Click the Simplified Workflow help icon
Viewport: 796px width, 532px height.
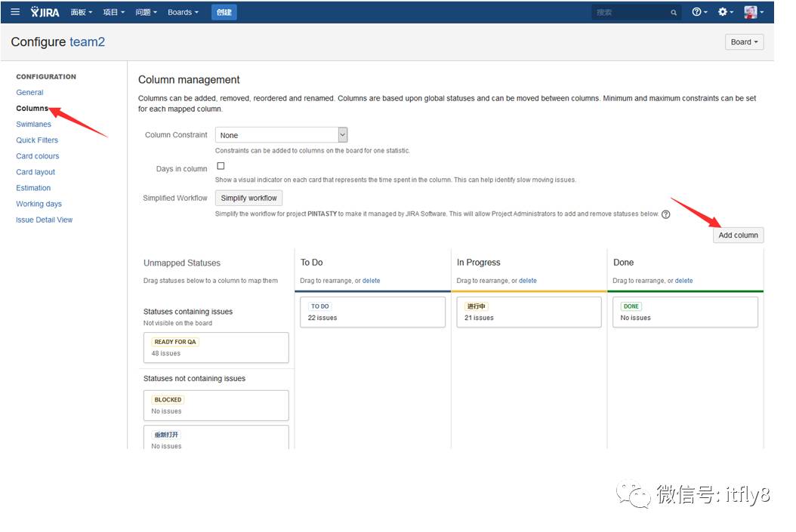tap(666, 214)
